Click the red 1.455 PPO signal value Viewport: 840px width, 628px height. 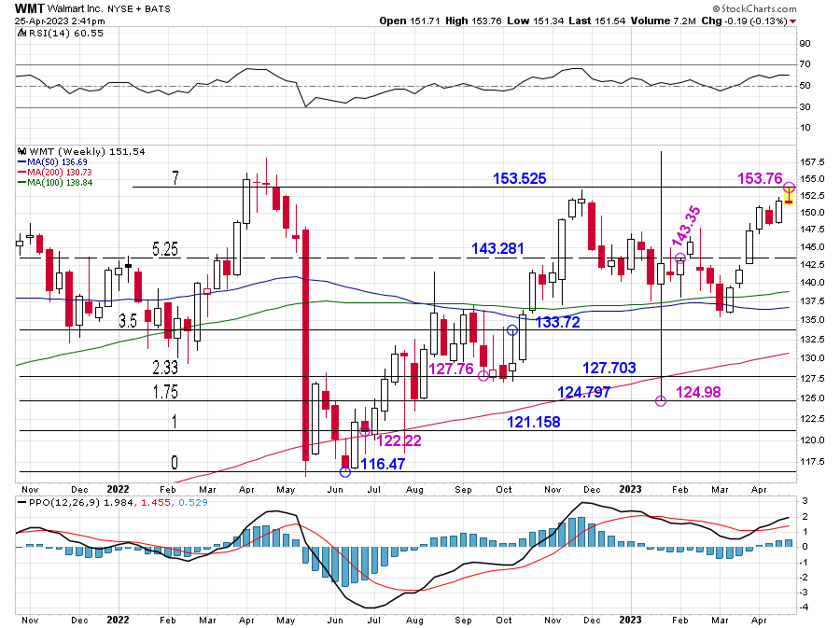click(155, 502)
